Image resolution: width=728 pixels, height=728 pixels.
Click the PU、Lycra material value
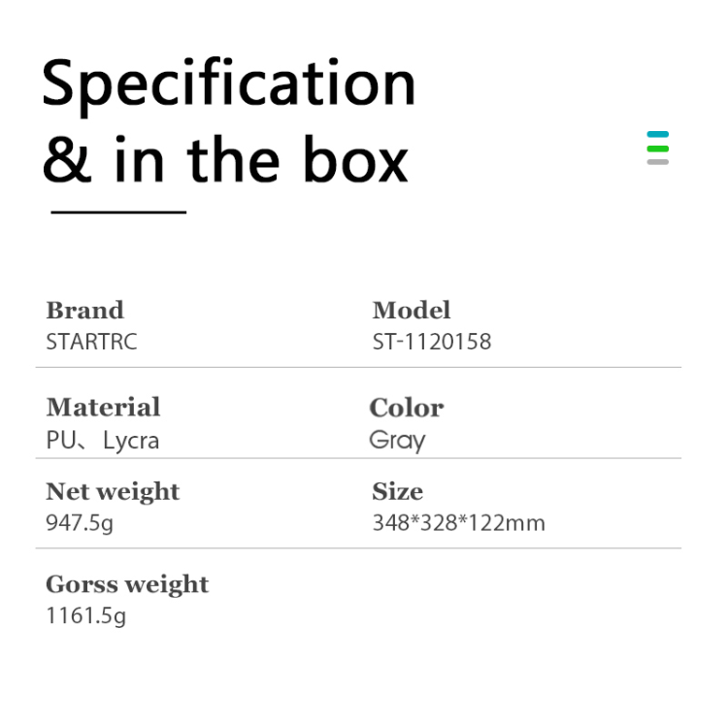click(102, 441)
